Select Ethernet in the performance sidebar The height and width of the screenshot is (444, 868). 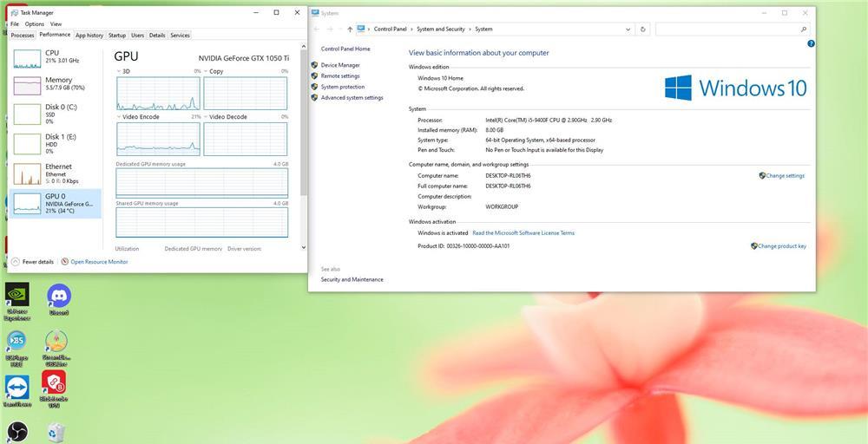56,173
